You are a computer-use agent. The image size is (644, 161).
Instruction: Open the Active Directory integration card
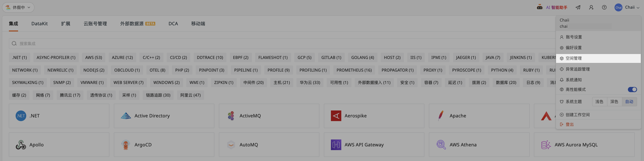(x=164, y=116)
